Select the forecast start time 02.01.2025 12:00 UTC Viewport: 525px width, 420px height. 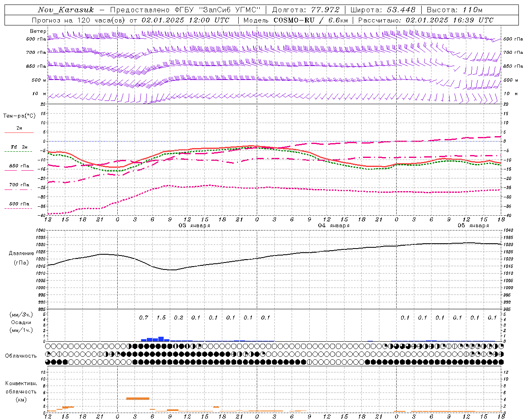[x=185, y=20]
